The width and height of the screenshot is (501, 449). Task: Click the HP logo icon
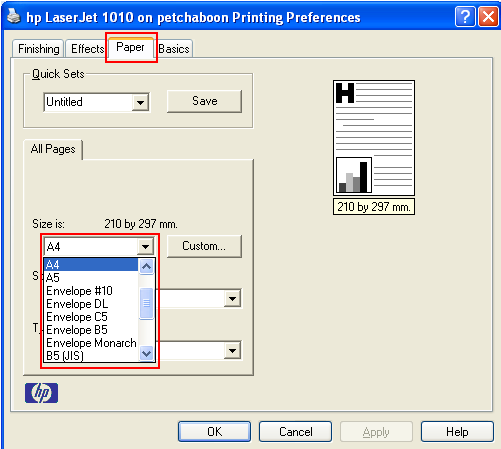pyautogui.click(x=41, y=393)
